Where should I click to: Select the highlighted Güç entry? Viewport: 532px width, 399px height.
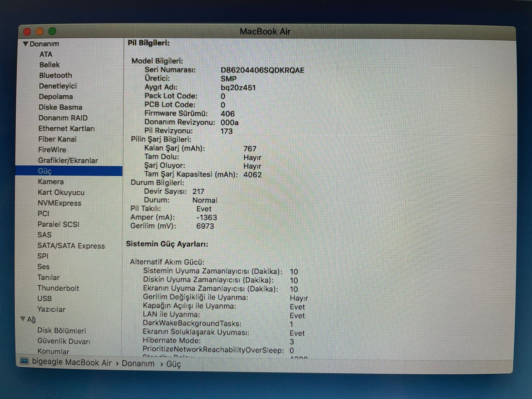click(x=45, y=171)
